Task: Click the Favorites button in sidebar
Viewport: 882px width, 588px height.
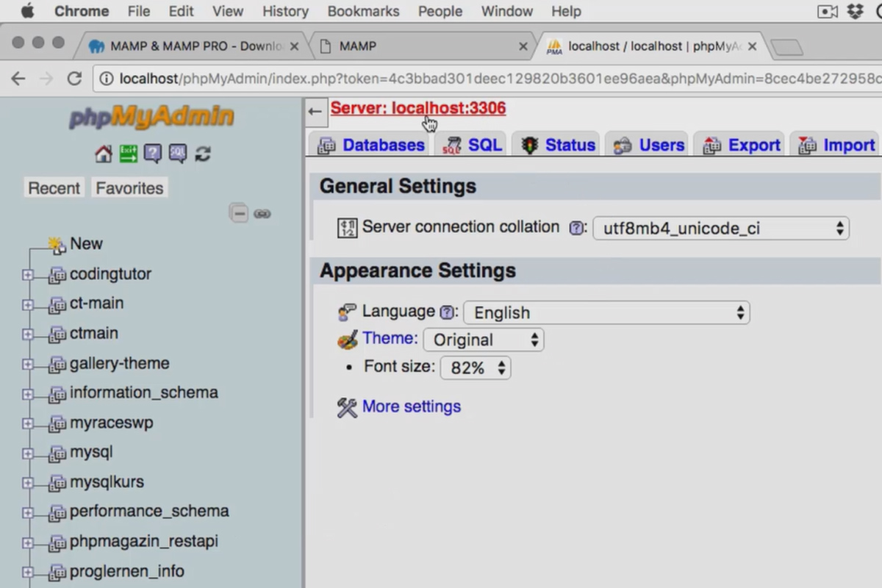Action: click(x=129, y=188)
